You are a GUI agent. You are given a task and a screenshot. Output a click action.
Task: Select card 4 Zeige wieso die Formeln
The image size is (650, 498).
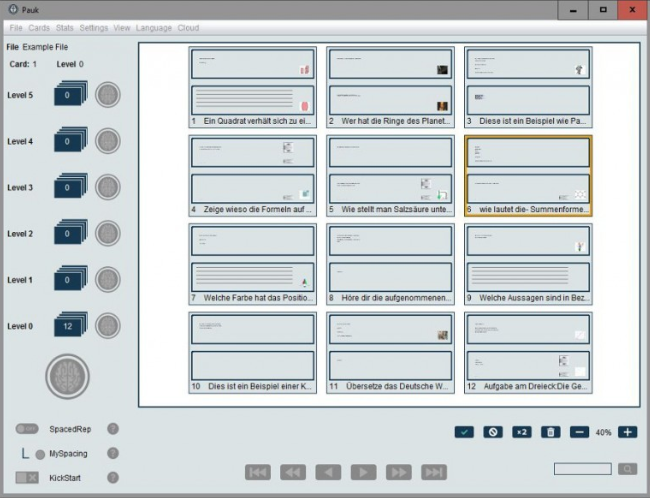[252, 175]
